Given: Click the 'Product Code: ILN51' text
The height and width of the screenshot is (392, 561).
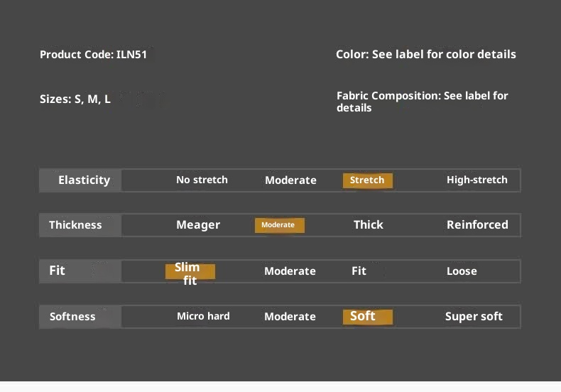Looking at the screenshot, I should pyautogui.click(x=93, y=55).
